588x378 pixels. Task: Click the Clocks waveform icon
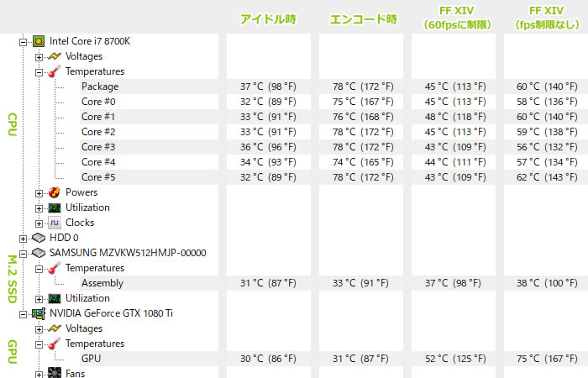click(x=55, y=223)
